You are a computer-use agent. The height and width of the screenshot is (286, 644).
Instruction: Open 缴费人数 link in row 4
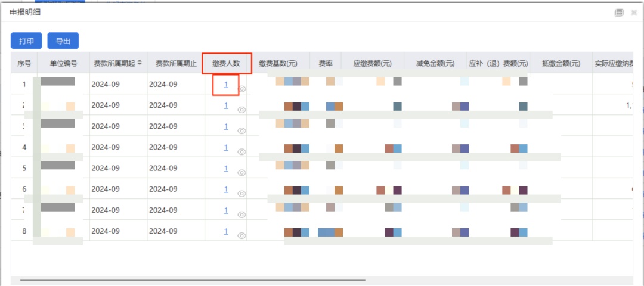coord(226,147)
